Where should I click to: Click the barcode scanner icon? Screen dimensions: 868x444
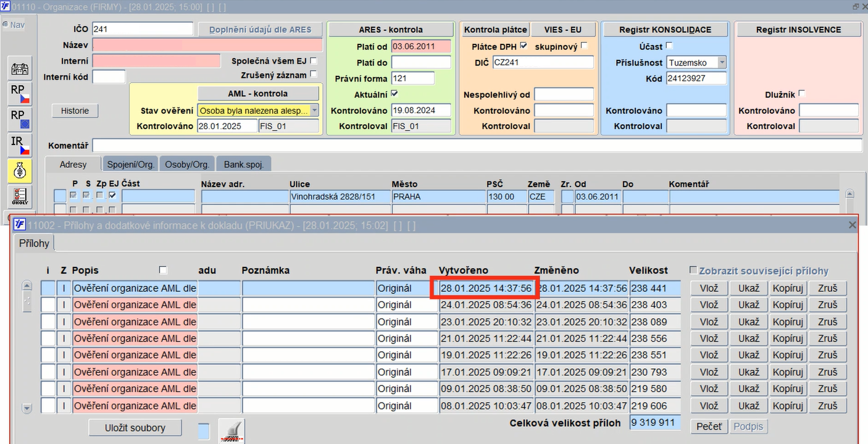coord(232,430)
